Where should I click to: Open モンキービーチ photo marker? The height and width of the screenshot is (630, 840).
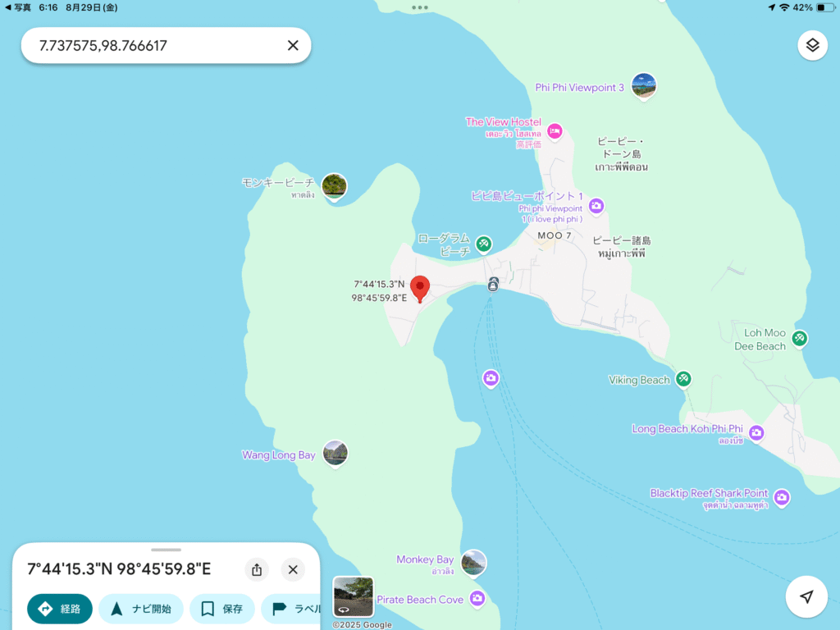point(335,186)
